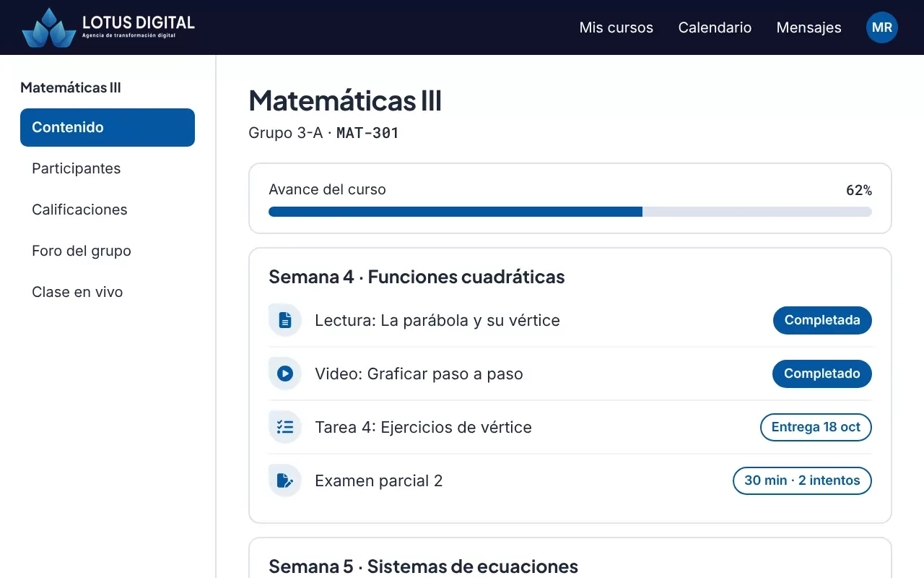Click the 30 min · 2 intentos badge
Viewport: 924px width, 578px height.
[802, 480]
